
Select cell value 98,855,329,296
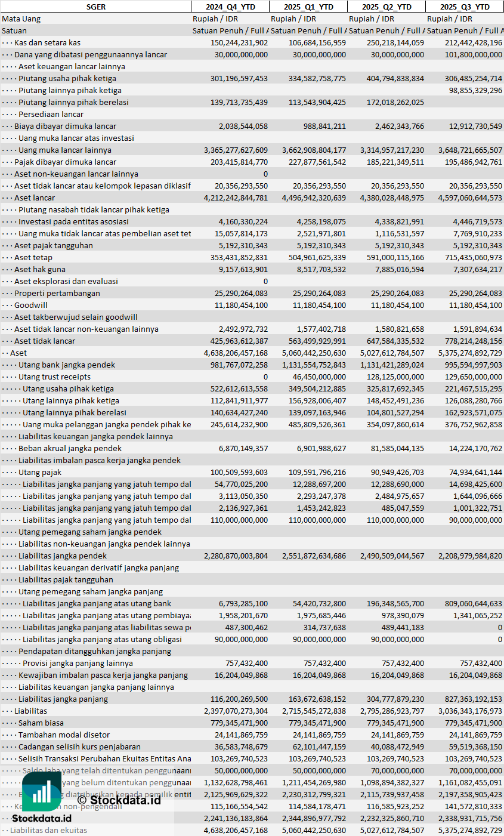click(x=475, y=90)
